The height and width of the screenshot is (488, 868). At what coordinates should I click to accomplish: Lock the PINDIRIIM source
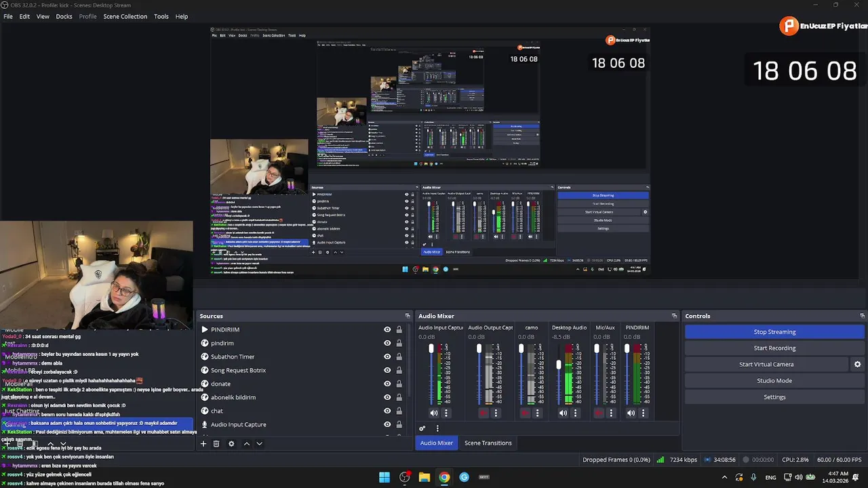click(399, 329)
